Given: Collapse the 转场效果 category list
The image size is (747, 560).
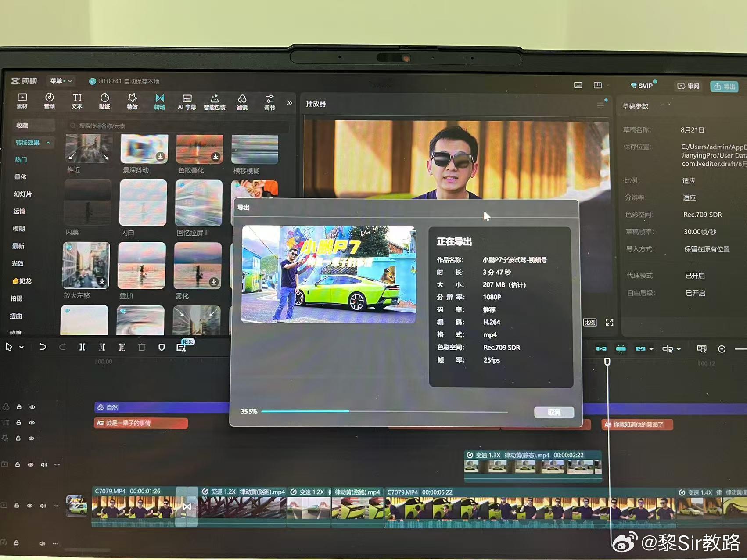Looking at the screenshot, I should tap(48, 143).
